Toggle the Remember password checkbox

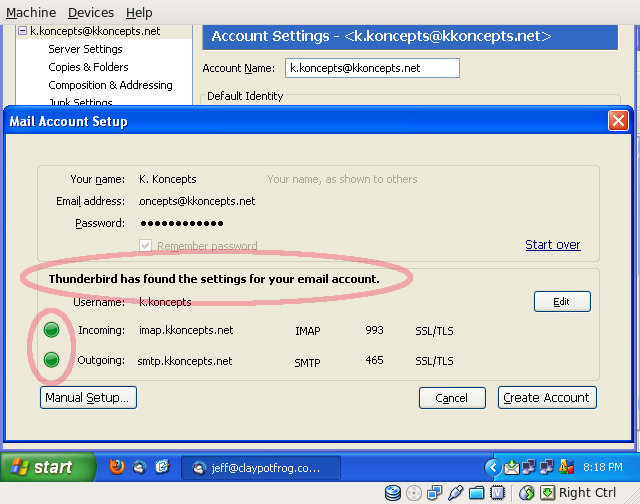click(145, 246)
